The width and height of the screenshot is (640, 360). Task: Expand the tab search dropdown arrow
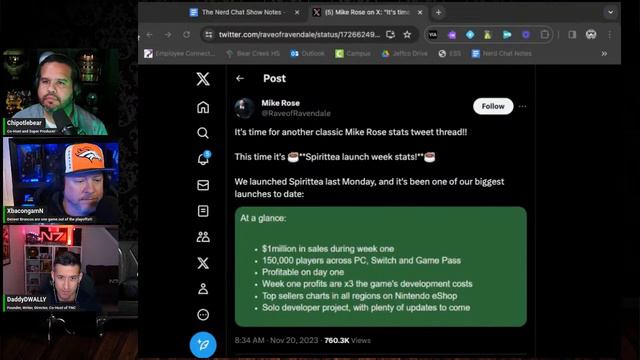[x=611, y=12]
